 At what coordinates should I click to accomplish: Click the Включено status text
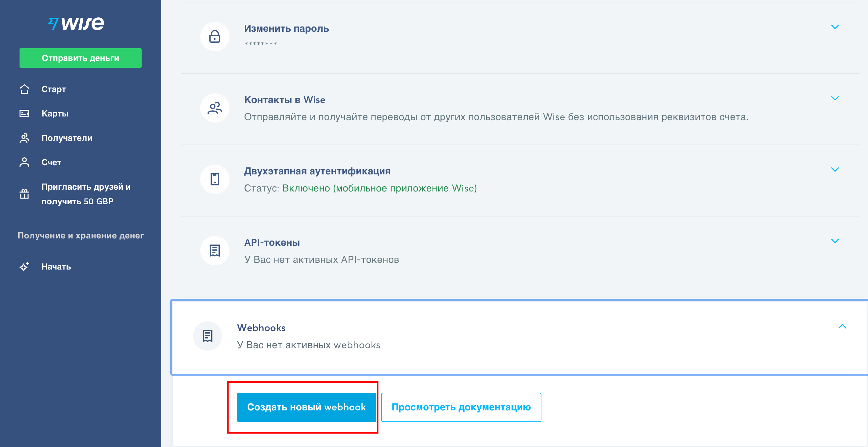click(x=379, y=188)
